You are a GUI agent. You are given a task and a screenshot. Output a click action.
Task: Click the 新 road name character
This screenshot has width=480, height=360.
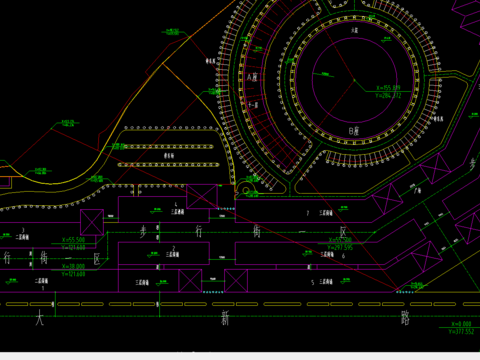(226, 318)
